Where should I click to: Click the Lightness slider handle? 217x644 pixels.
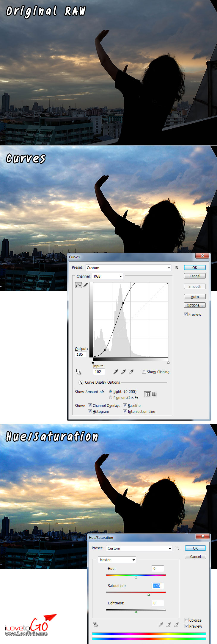(x=136, y=612)
